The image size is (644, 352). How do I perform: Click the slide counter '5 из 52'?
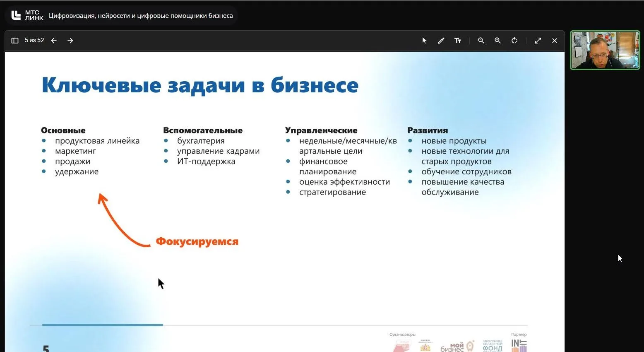(x=34, y=40)
